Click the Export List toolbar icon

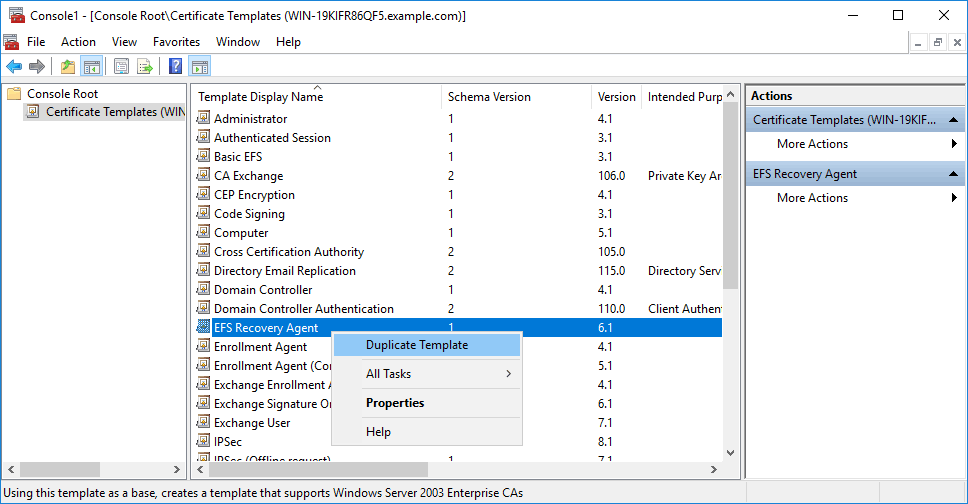click(x=145, y=66)
